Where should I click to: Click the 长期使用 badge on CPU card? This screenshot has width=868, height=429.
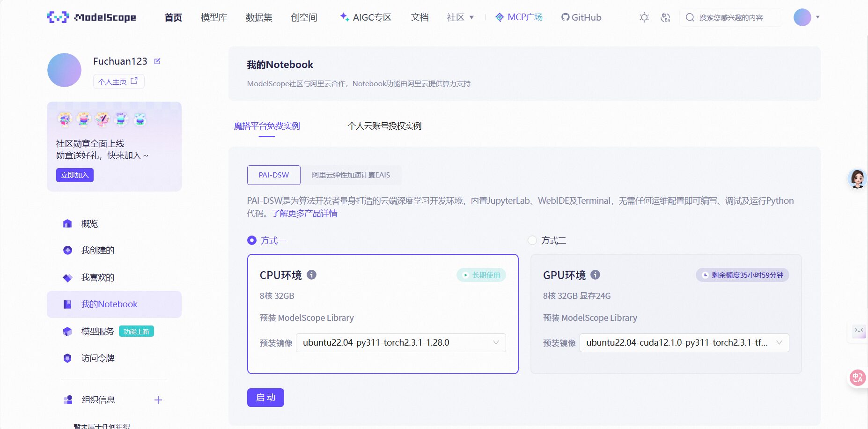[x=481, y=275]
